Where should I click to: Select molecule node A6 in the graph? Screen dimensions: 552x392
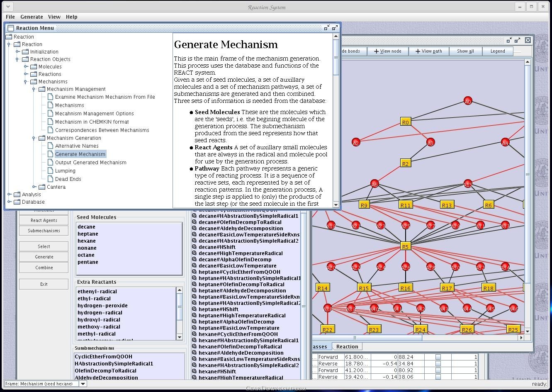[x=374, y=184]
